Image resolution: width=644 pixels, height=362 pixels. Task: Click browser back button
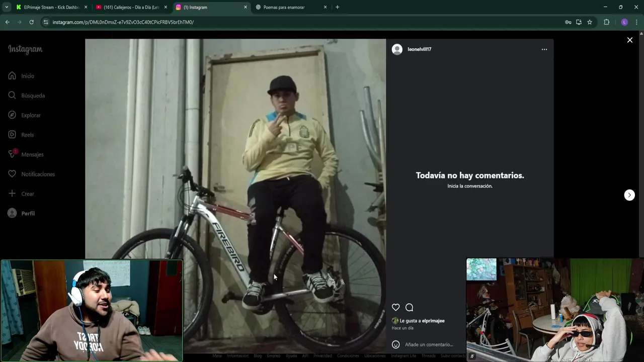(x=7, y=22)
